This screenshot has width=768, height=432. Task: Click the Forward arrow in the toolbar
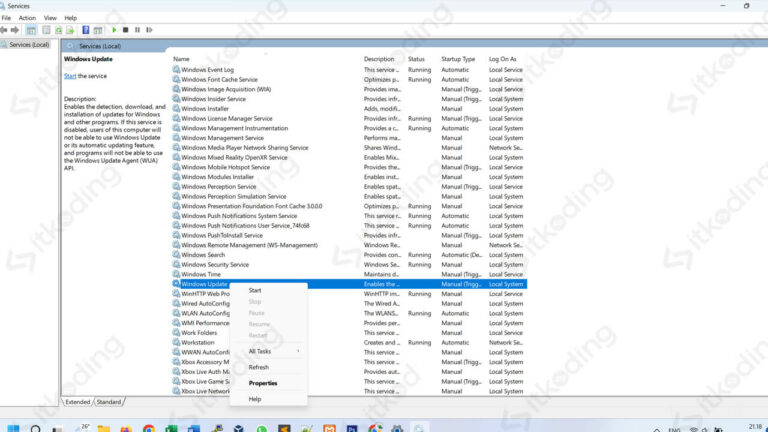(15, 30)
